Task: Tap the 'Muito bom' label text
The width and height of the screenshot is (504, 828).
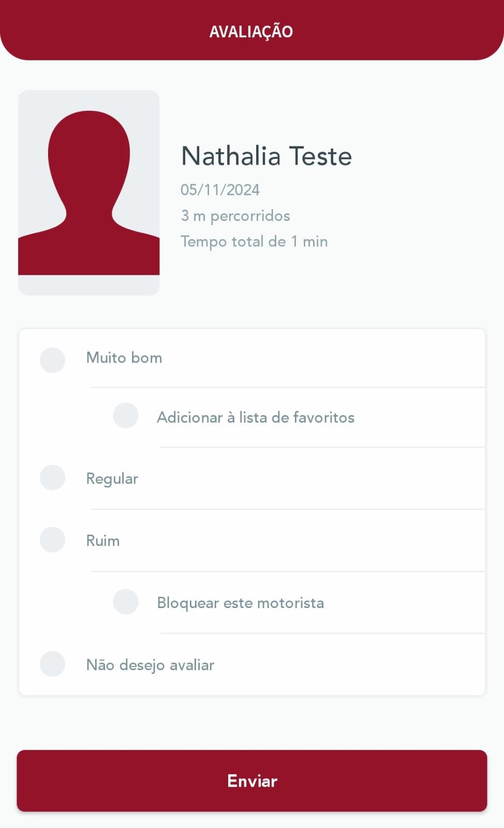Action: pyautogui.click(x=124, y=358)
